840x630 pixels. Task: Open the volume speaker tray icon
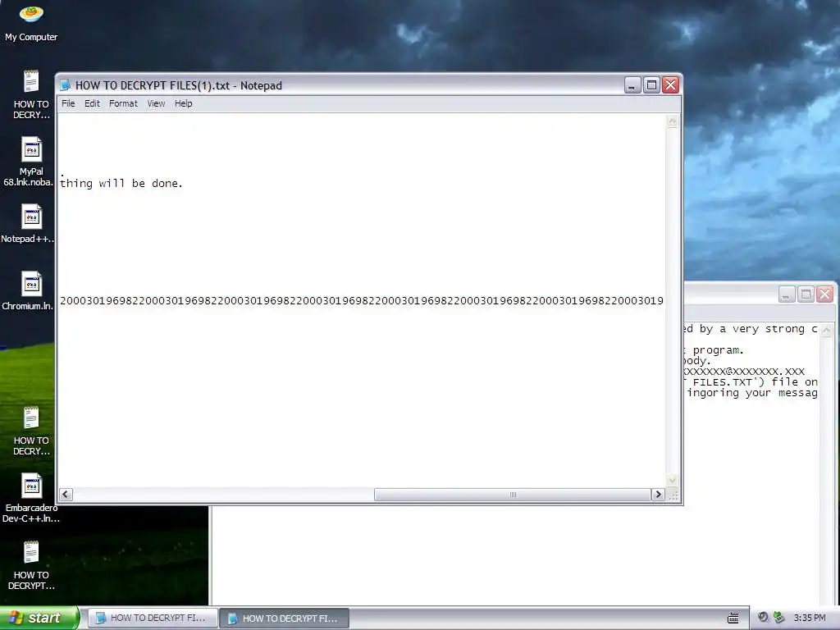point(763,618)
